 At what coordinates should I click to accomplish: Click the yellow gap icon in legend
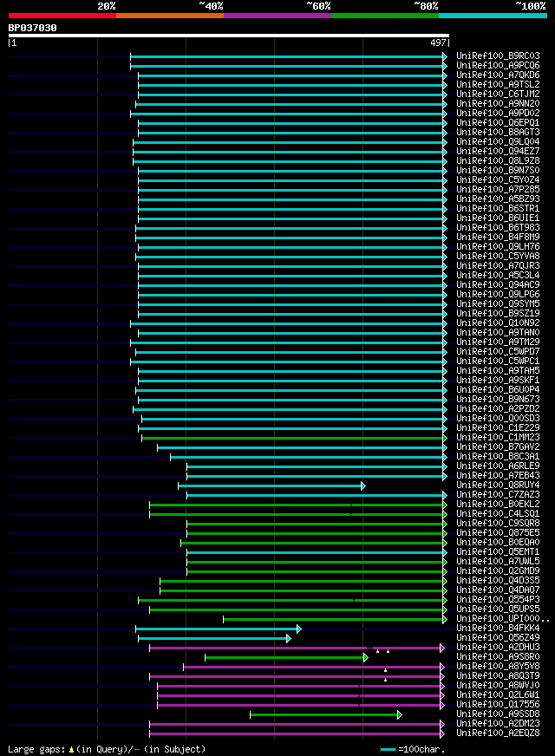click(71, 750)
